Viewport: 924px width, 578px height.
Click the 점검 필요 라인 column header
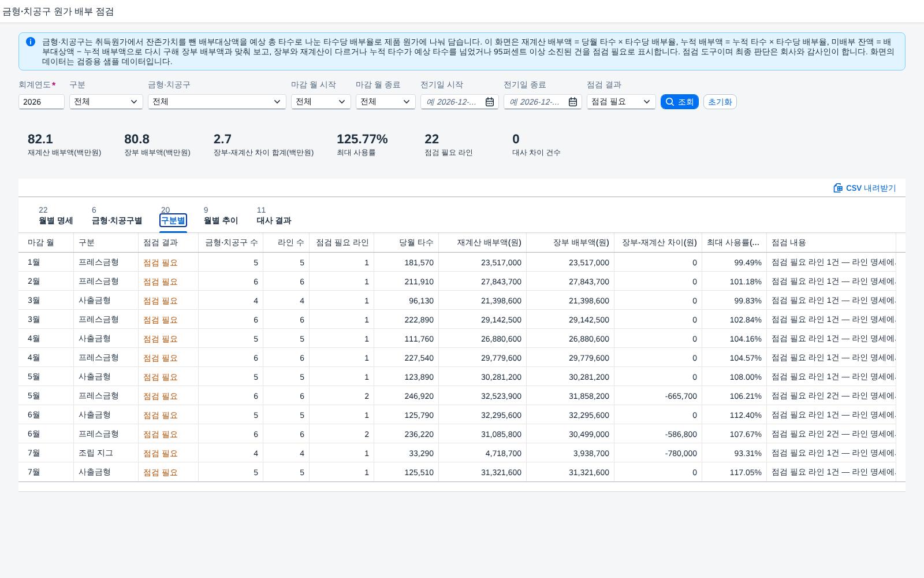coord(342,243)
